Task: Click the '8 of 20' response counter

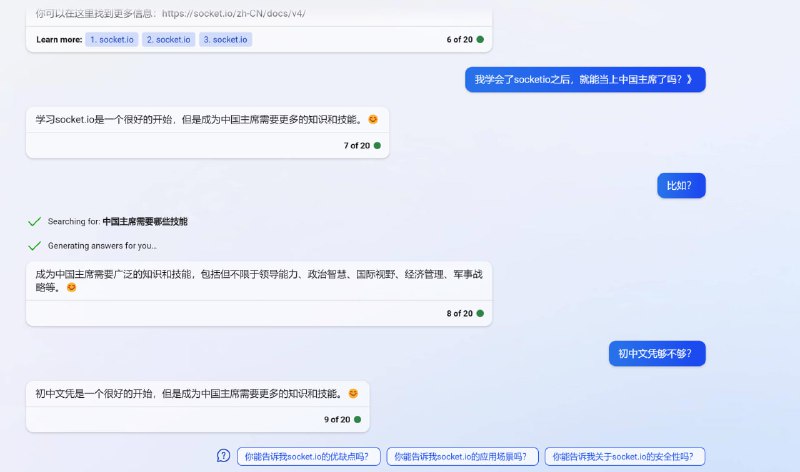Action: click(459, 313)
